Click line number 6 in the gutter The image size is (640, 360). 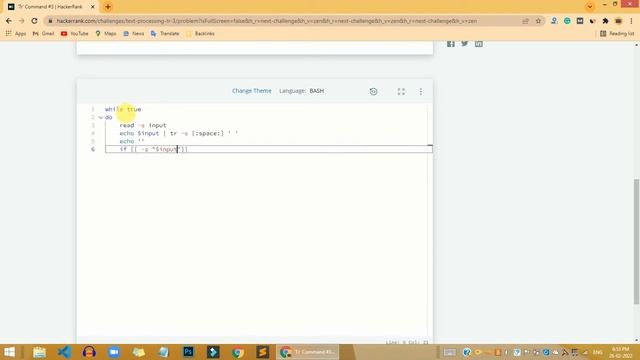[x=93, y=149]
